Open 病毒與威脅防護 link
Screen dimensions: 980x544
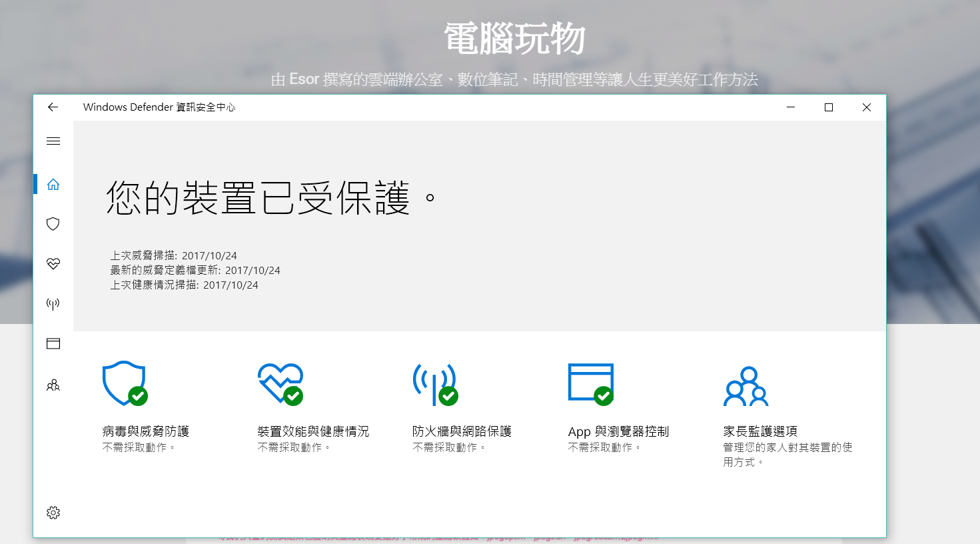coord(146,431)
